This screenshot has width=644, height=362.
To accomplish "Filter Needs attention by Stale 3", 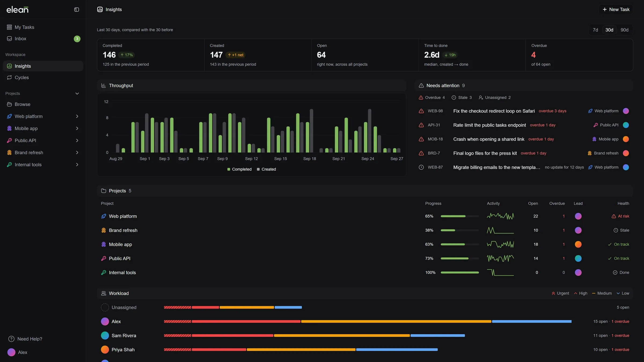I will pyautogui.click(x=462, y=98).
